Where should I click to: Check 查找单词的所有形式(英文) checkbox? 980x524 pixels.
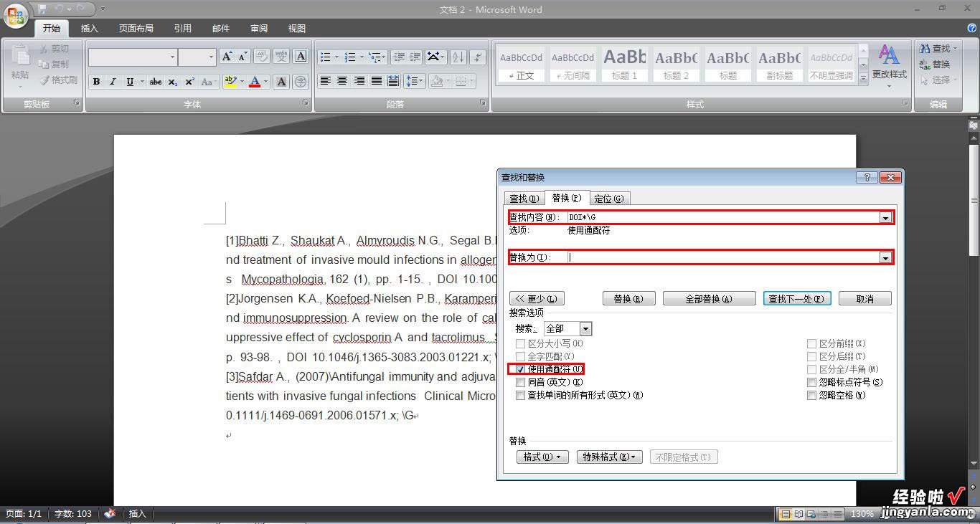[521, 395]
